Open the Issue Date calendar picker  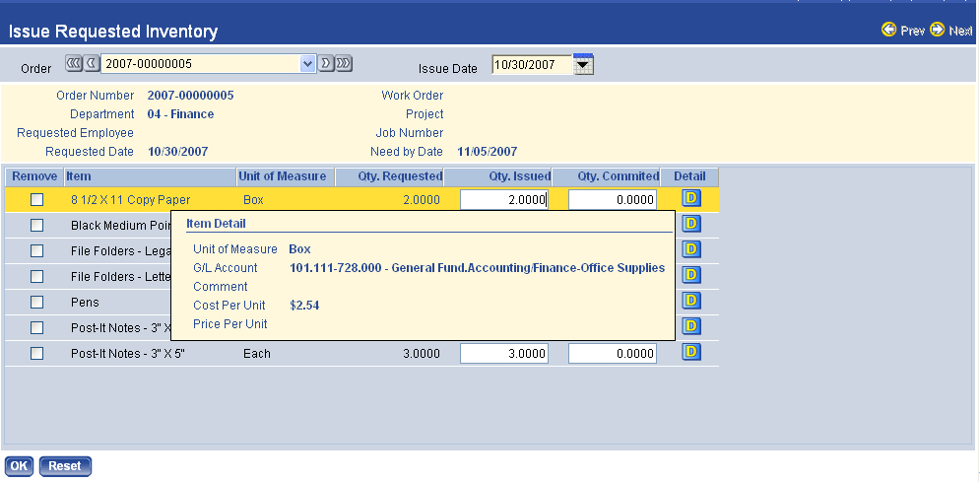pos(583,66)
